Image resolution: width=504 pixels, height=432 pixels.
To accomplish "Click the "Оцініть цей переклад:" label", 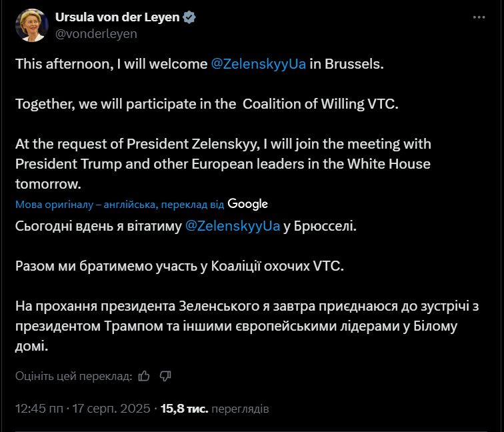I will coord(73,376).
